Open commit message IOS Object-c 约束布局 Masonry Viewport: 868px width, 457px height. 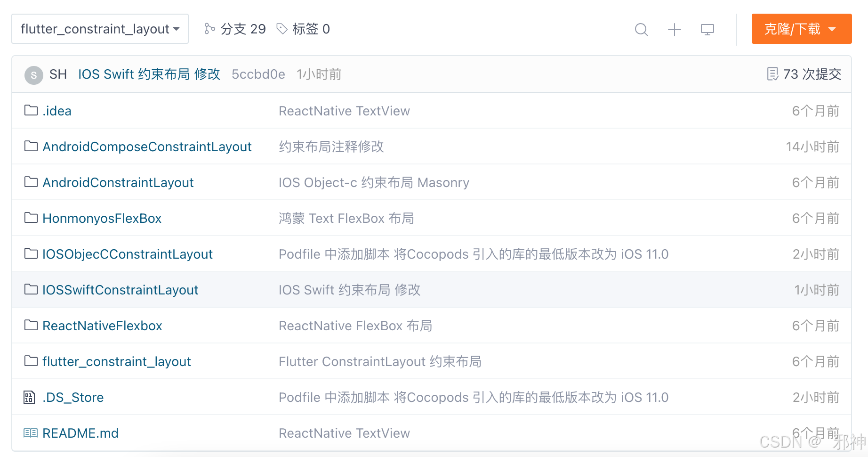374,182
